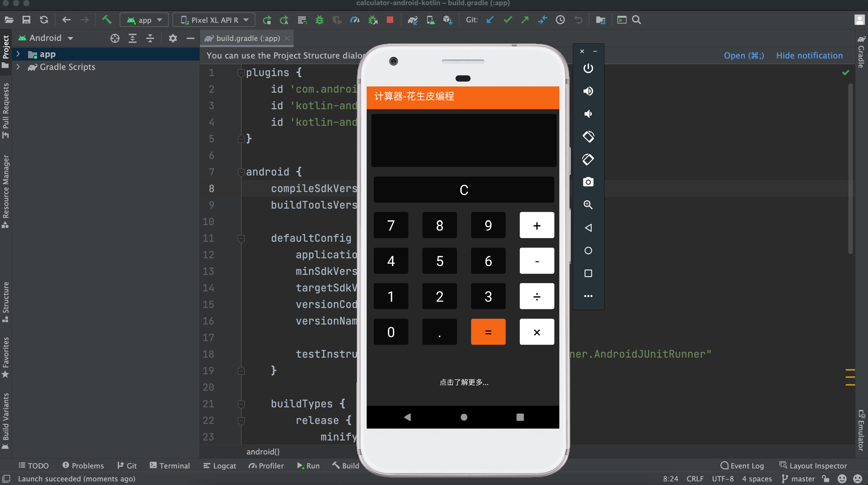Open the Build Variants side tab
868x485 pixels.
tap(5, 421)
